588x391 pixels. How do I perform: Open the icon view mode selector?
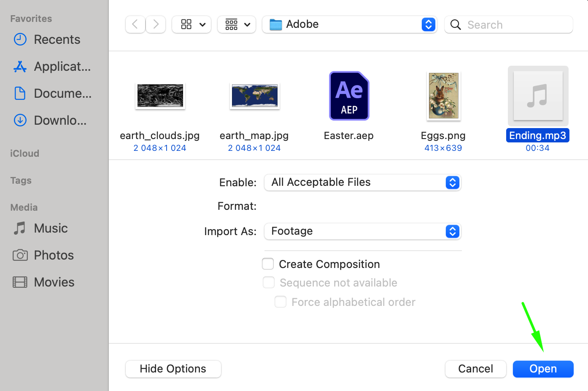click(x=192, y=24)
